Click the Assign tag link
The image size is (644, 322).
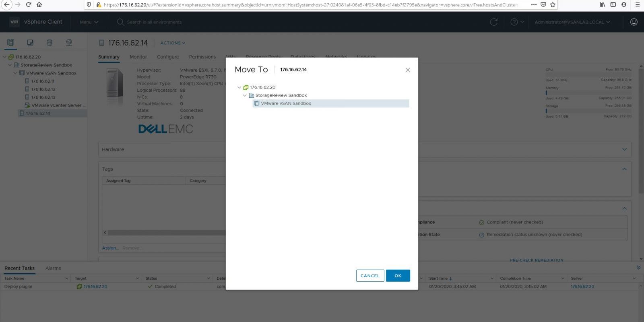(x=110, y=248)
